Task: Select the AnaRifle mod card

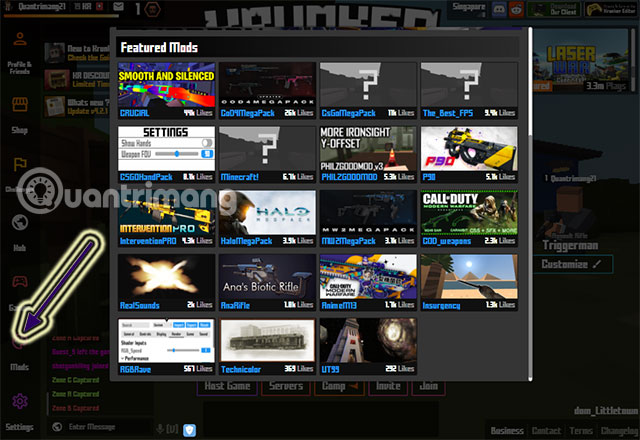Action: point(267,282)
